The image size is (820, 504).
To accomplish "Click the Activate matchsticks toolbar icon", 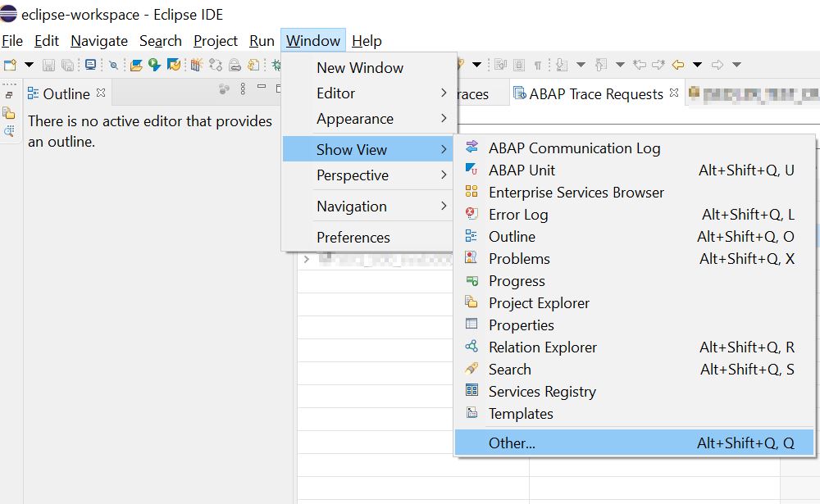I will pyautogui.click(x=196, y=65).
